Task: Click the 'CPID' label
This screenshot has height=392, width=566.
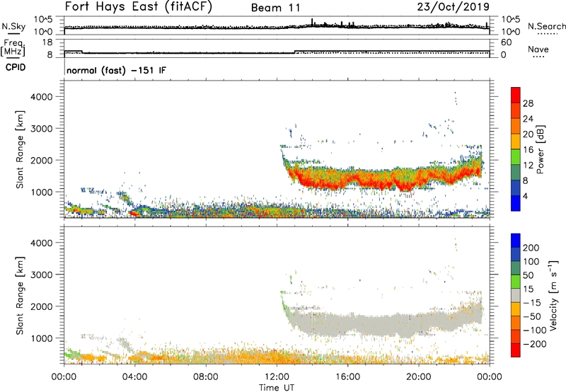Action: point(16,67)
